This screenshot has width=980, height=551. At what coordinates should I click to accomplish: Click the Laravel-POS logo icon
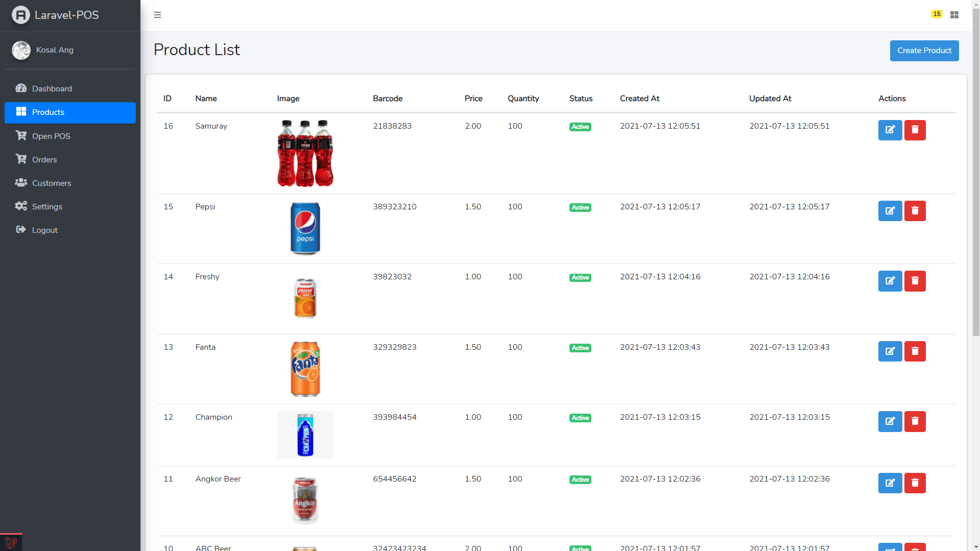21,15
